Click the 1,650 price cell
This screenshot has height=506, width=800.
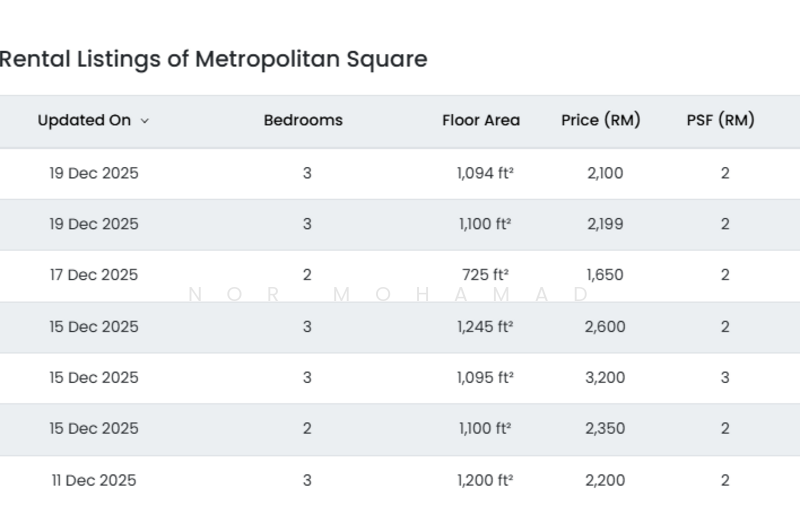point(605,275)
